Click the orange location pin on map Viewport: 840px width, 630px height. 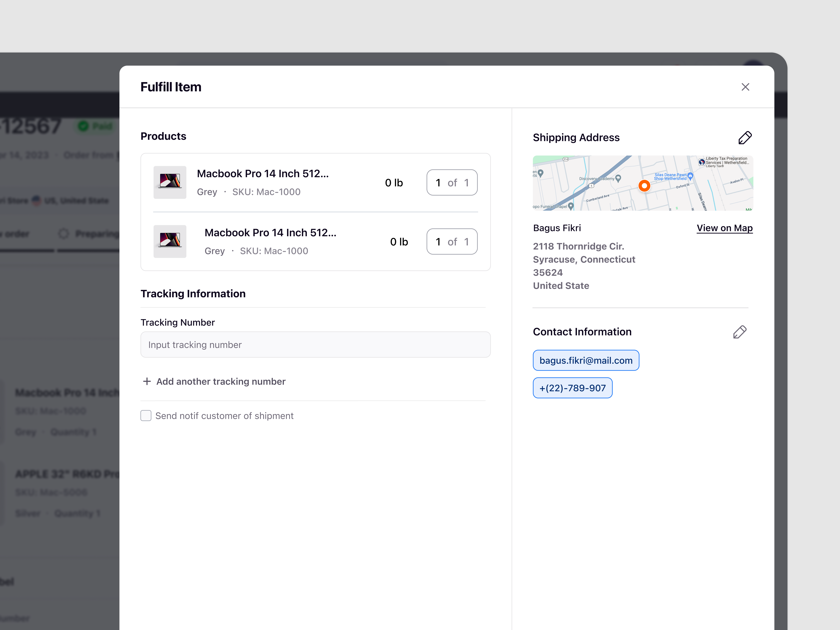pyautogui.click(x=644, y=186)
